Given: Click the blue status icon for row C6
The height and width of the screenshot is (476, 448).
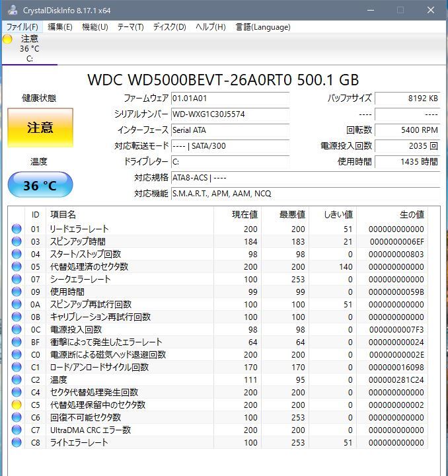Looking at the screenshot, I should [17, 417].
